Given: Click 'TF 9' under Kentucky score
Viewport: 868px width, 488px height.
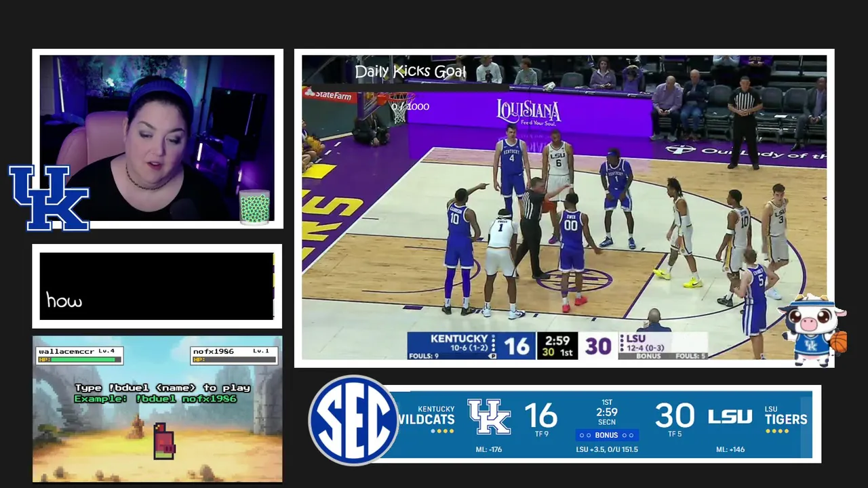Looking at the screenshot, I should 541,434.
